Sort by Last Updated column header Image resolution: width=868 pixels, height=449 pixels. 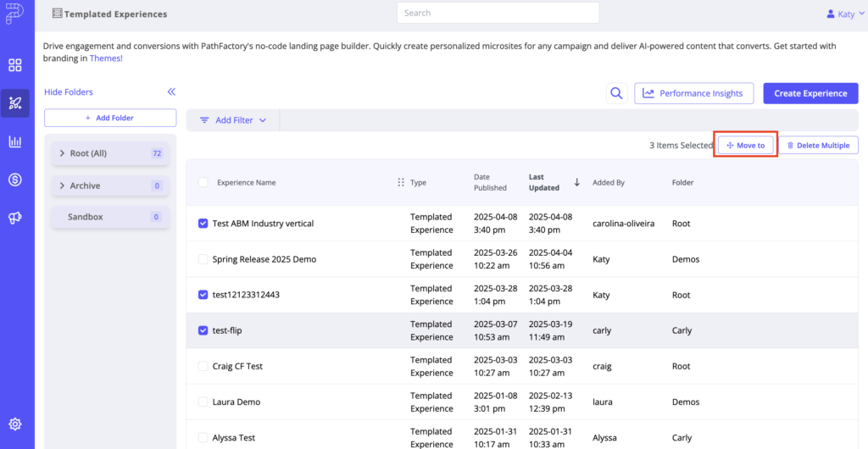tap(544, 182)
